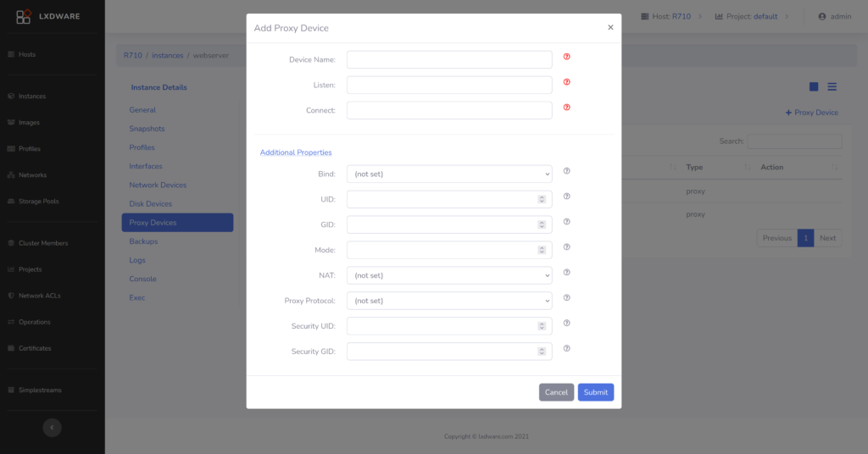868x454 pixels.
Task: Show help for the Bind property
Action: point(566,171)
